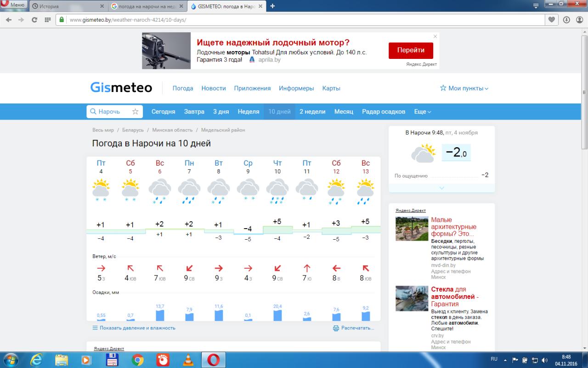Select the 2 недели forecast tab

(x=312, y=112)
